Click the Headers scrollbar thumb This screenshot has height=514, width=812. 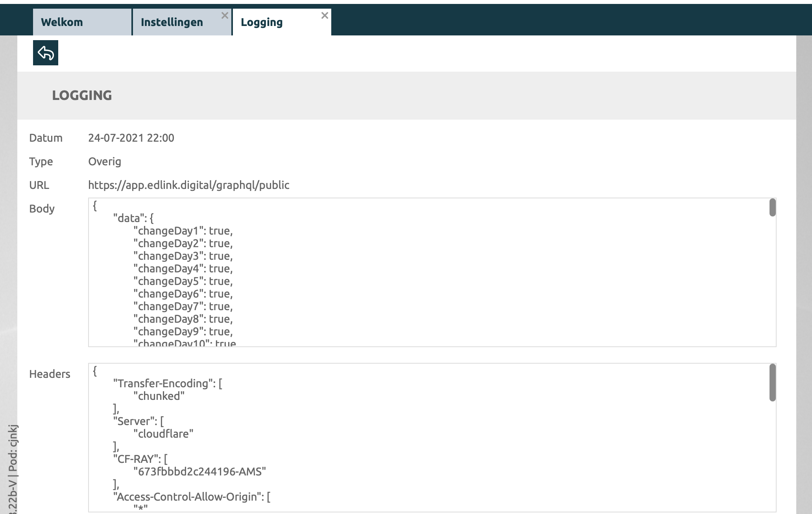click(x=772, y=383)
